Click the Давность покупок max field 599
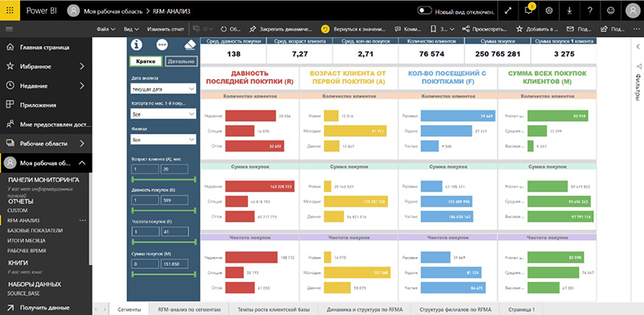This screenshot has height=315, width=644. 175,201
